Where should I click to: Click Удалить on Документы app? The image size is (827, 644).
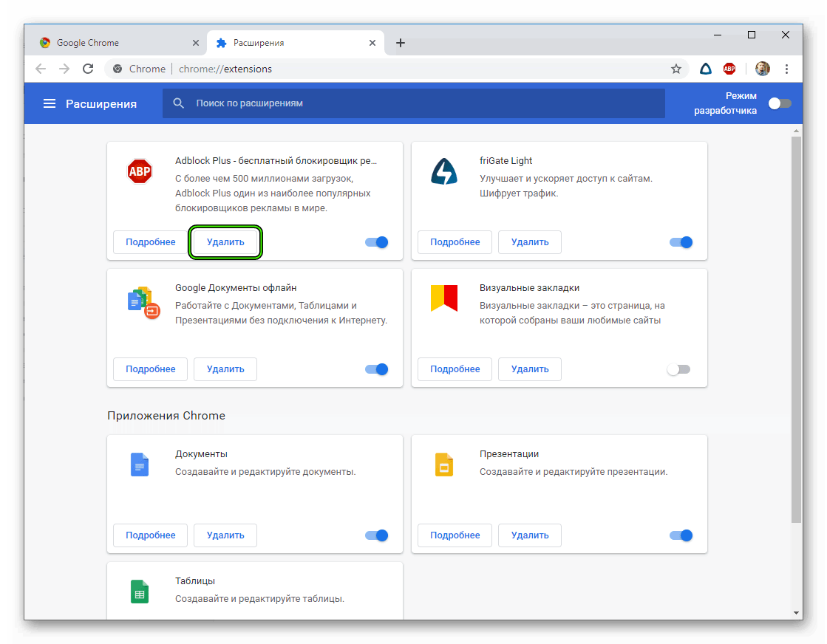pyautogui.click(x=225, y=535)
